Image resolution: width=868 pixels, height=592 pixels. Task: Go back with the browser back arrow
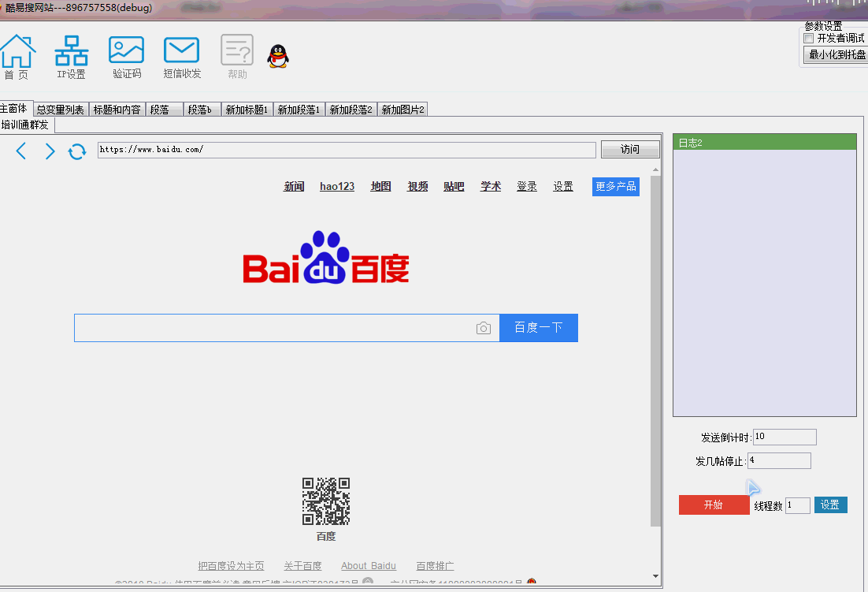(x=21, y=151)
